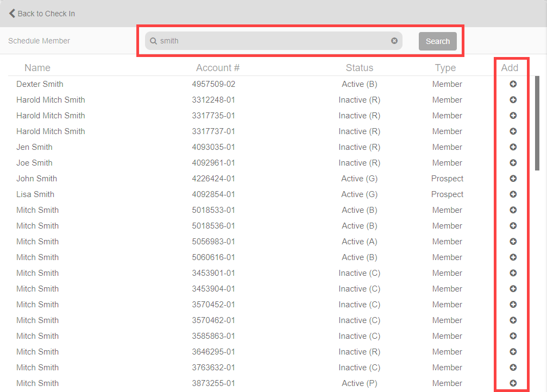Add Harold Mitch Smith account 3317737-01
The width and height of the screenshot is (547, 392).
tap(513, 131)
